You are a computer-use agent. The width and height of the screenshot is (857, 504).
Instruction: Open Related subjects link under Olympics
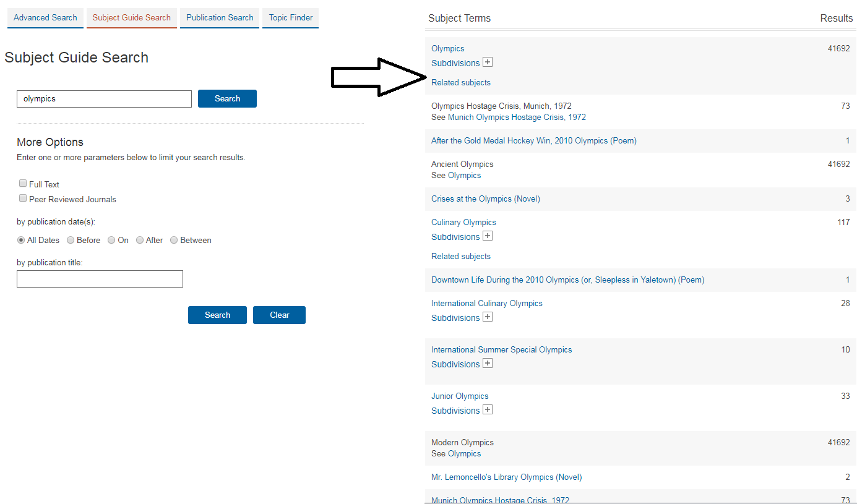click(x=461, y=83)
